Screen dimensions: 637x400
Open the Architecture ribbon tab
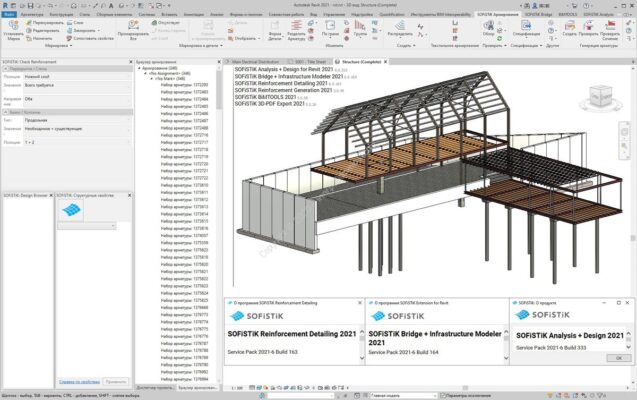32,15
